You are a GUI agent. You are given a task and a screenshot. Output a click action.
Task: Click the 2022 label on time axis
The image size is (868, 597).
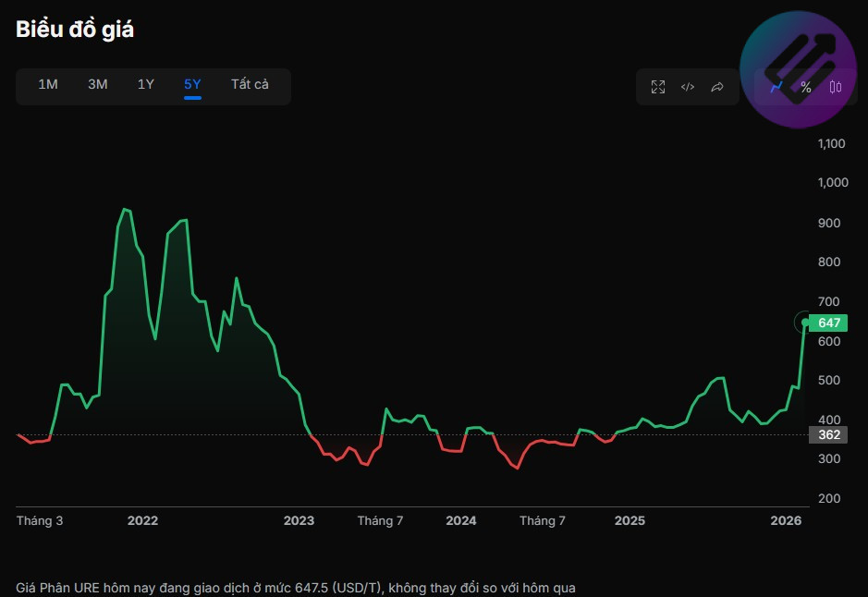click(142, 521)
